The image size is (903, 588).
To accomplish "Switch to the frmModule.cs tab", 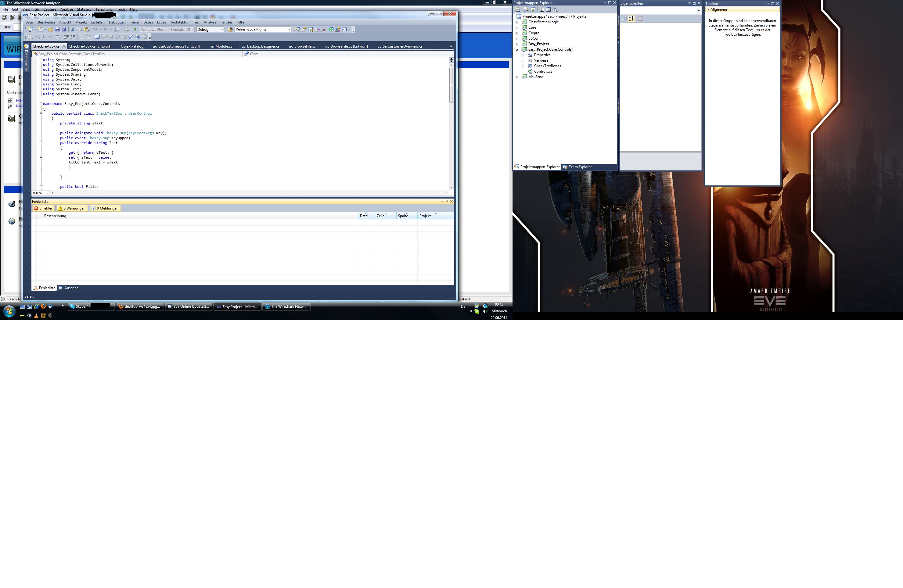I will pyautogui.click(x=221, y=46).
